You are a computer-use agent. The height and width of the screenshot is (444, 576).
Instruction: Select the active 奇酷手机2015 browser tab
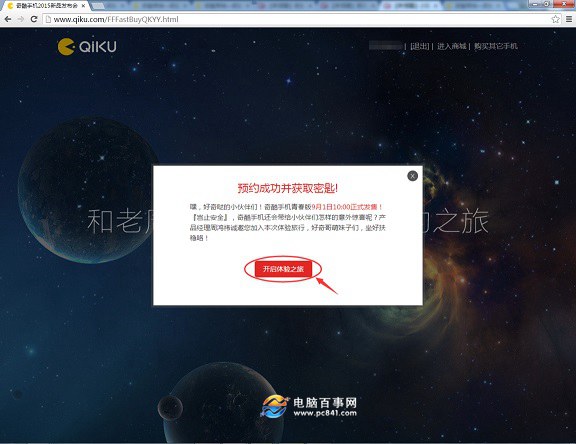click(46, 6)
